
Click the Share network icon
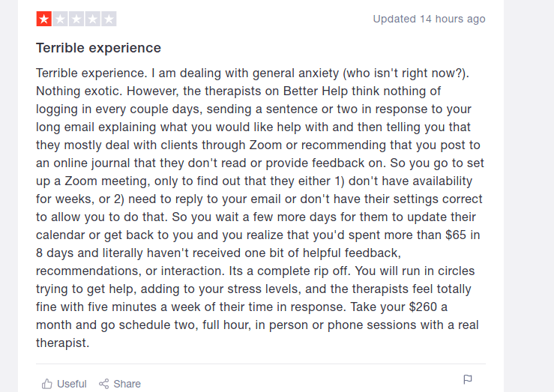pos(104,384)
